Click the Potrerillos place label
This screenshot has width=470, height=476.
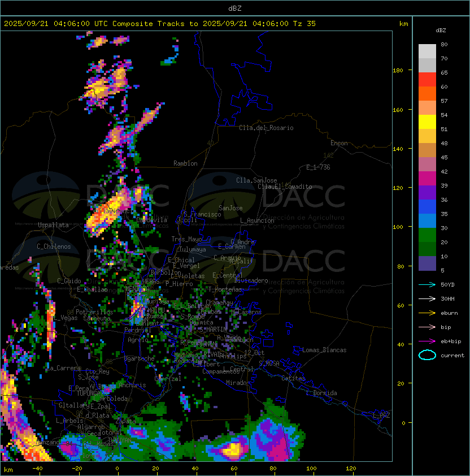click(94, 312)
